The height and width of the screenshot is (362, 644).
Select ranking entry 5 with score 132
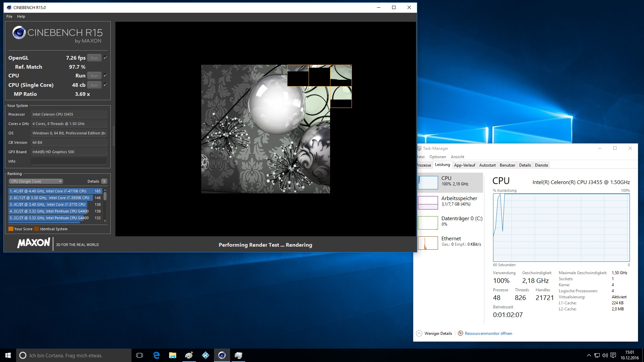click(55, 218)
